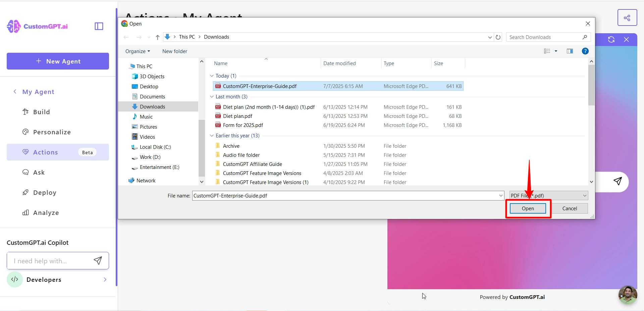Send the Copilot help request

(98, 261)
